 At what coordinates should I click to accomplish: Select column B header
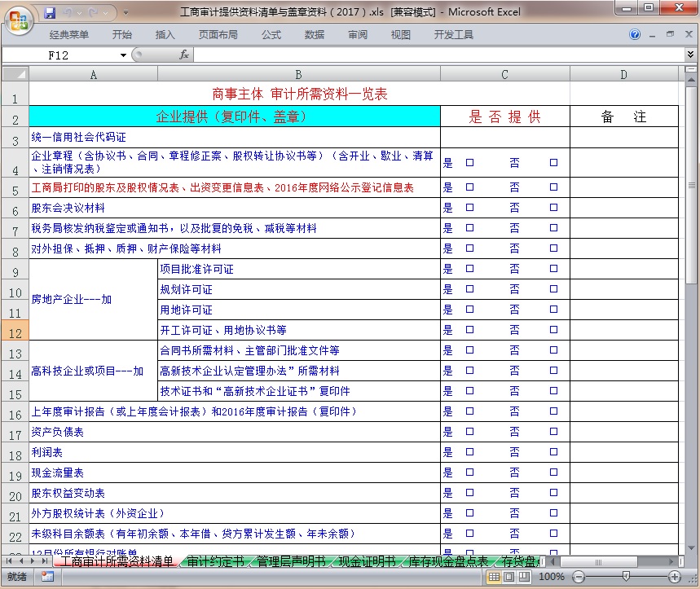pos(298,74)
